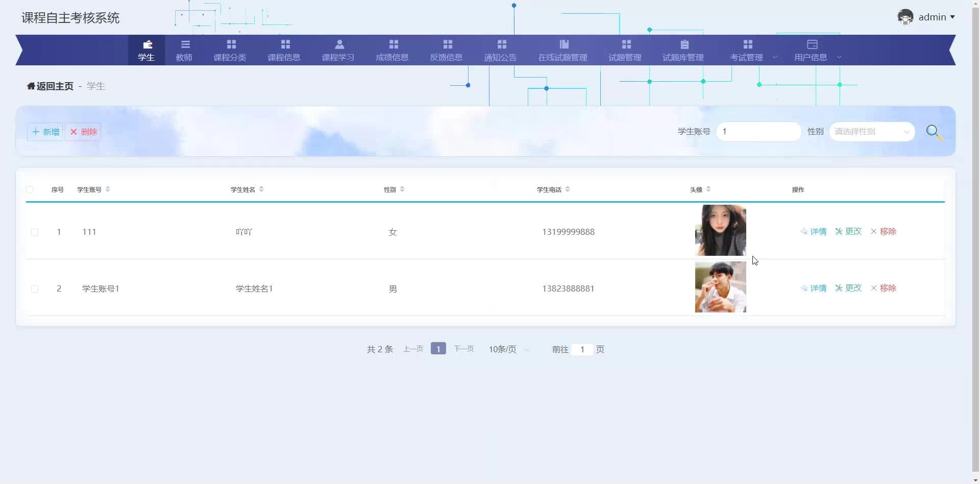Sort by 学生电话 column arrows

click(568, 189)
